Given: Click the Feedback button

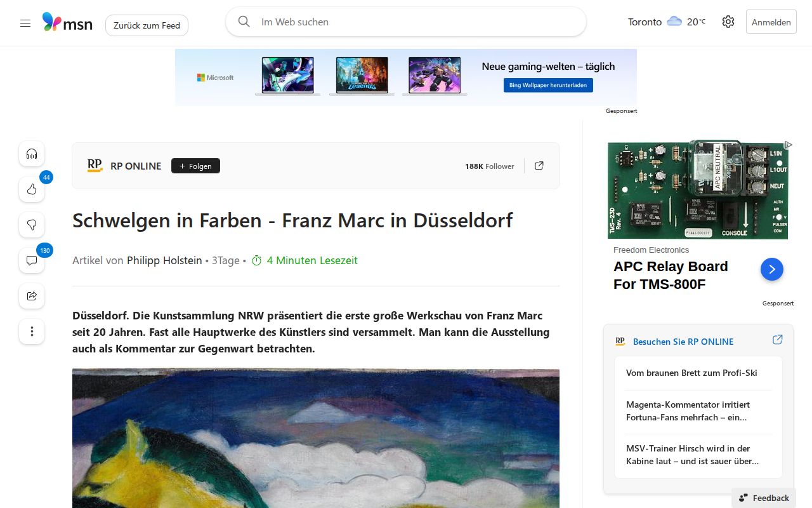Looking at the screenshot, I should tap(764, 498).
